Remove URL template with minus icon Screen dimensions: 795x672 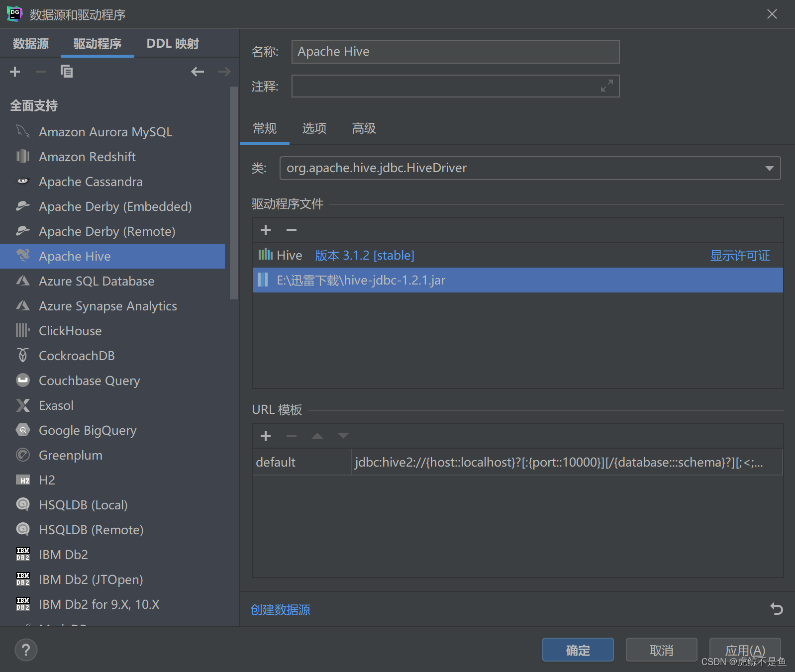[292, 436]
